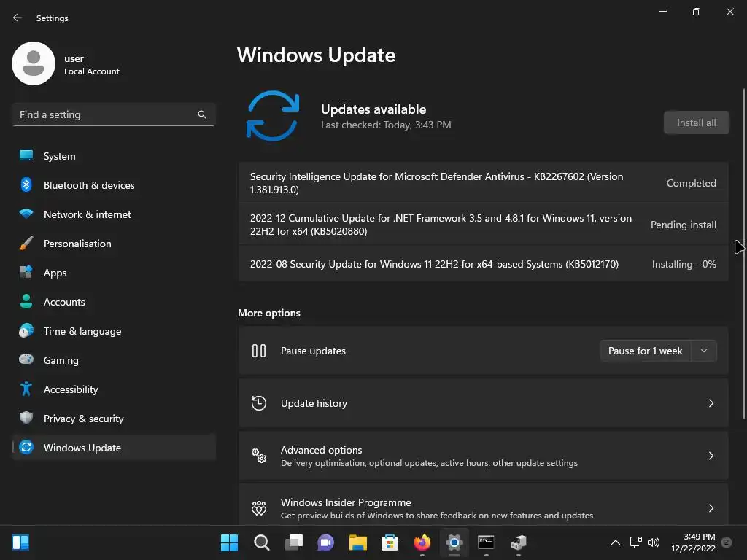Open Windows Insider Programme via chevron
Image resolution: width=747 pixels, height=560 pixels.
click(711, 508)
